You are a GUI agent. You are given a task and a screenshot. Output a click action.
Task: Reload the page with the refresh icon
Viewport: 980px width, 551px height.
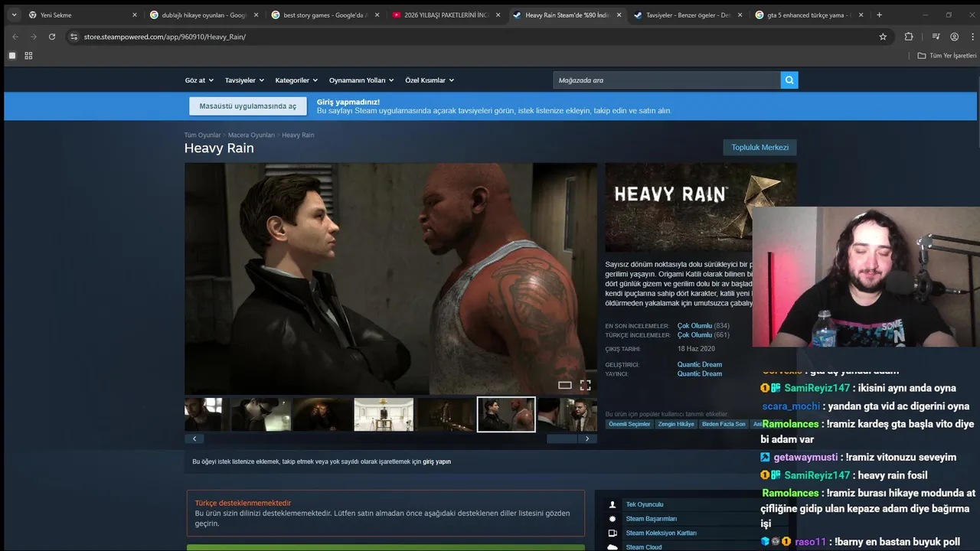(52, 37)
